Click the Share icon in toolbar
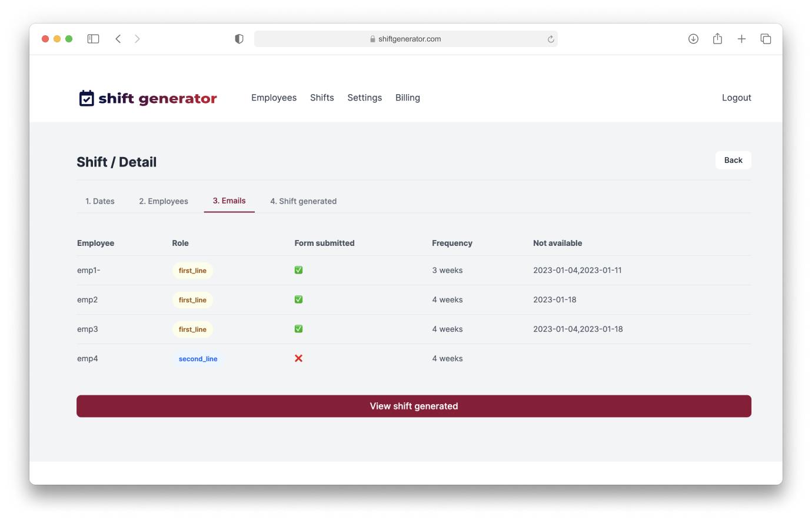 [x=717, y=39]
